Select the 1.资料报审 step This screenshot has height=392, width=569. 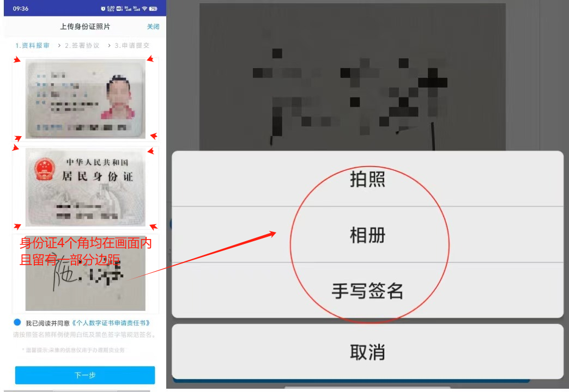pyautogui.click(x=32, y=46)
